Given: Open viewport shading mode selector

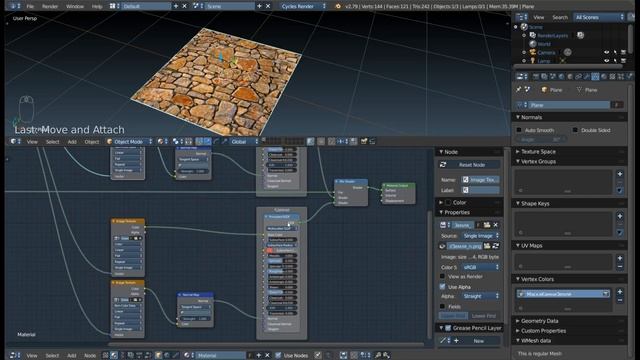Looking at the screenshot, I should pos(162,142).
